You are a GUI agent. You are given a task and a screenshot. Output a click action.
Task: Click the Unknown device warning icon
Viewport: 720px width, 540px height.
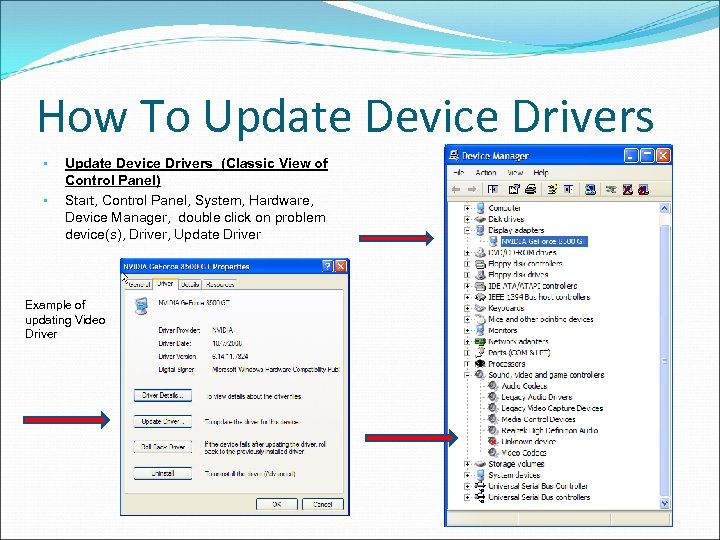[x=493, y=441]
